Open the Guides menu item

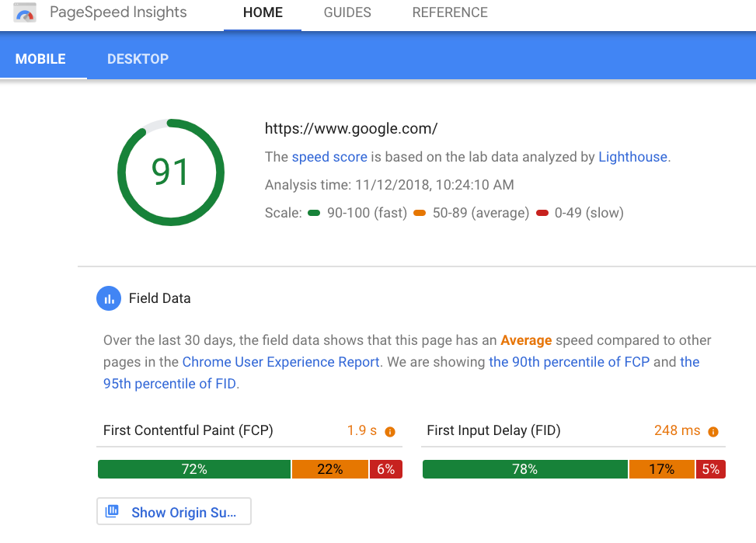coord(347,12)
